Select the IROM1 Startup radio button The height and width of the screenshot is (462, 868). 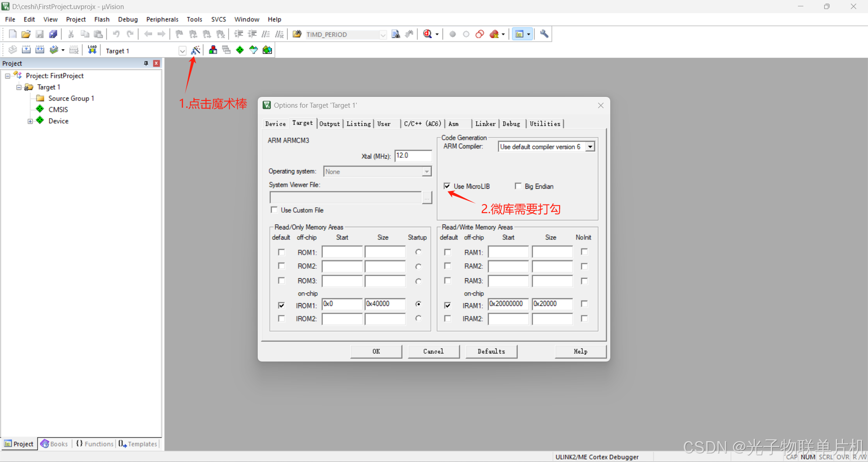[419, 304]
